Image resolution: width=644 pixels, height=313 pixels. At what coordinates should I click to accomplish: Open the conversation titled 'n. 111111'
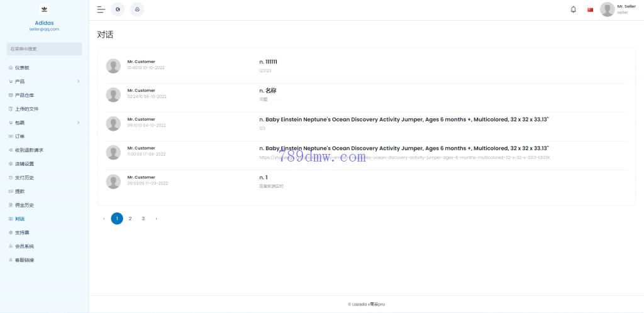(268, 62)
